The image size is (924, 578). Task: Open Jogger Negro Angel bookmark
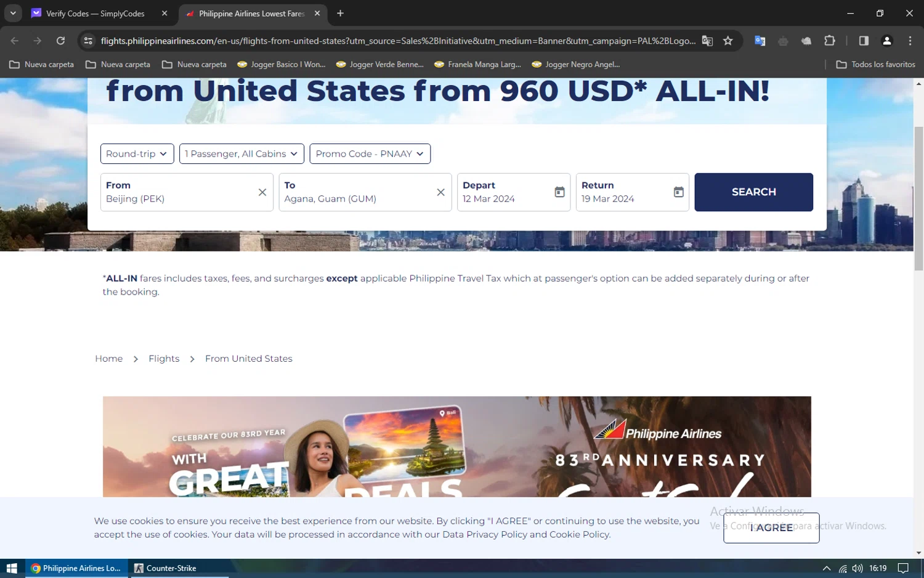576,64
